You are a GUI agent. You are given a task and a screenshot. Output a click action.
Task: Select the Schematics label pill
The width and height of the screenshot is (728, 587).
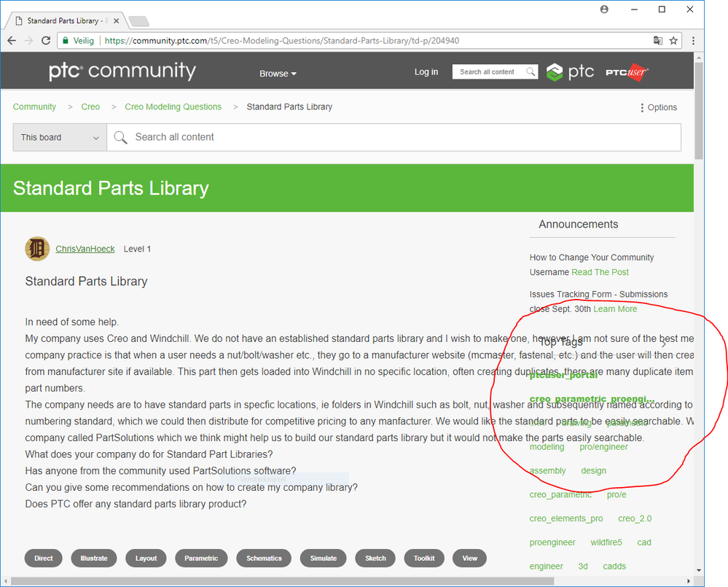(264, 559)
